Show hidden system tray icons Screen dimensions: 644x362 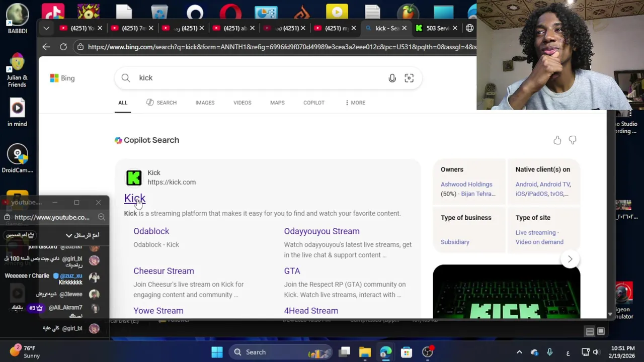(x=519, y=352)
